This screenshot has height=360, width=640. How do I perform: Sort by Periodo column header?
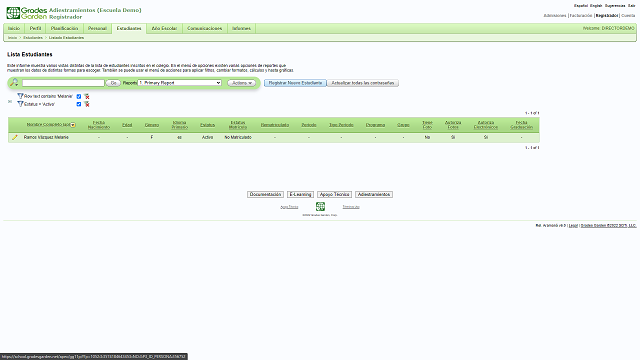point(309,125)
